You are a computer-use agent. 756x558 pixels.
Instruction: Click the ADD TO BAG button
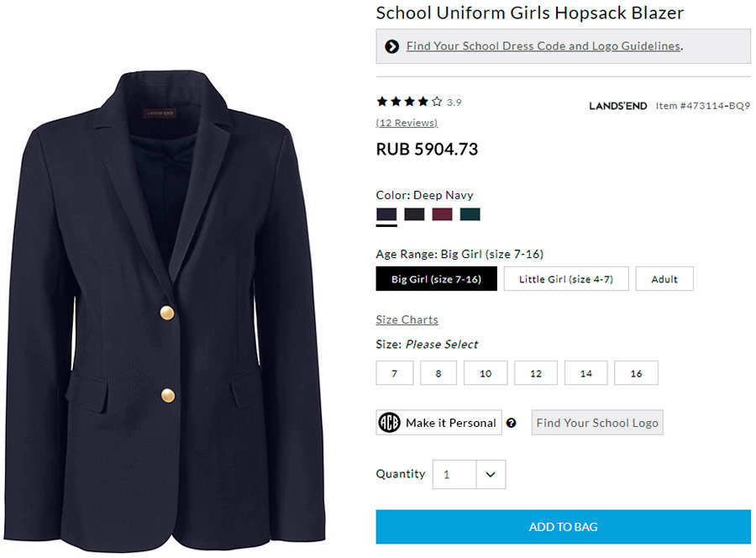pyautogui.click(x=563, y=527)
